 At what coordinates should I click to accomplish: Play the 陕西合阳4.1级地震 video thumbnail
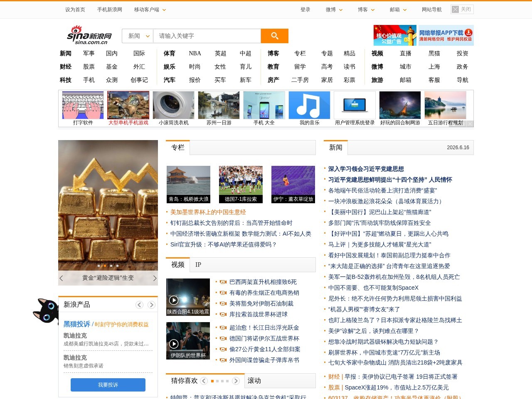coord(188,297)
